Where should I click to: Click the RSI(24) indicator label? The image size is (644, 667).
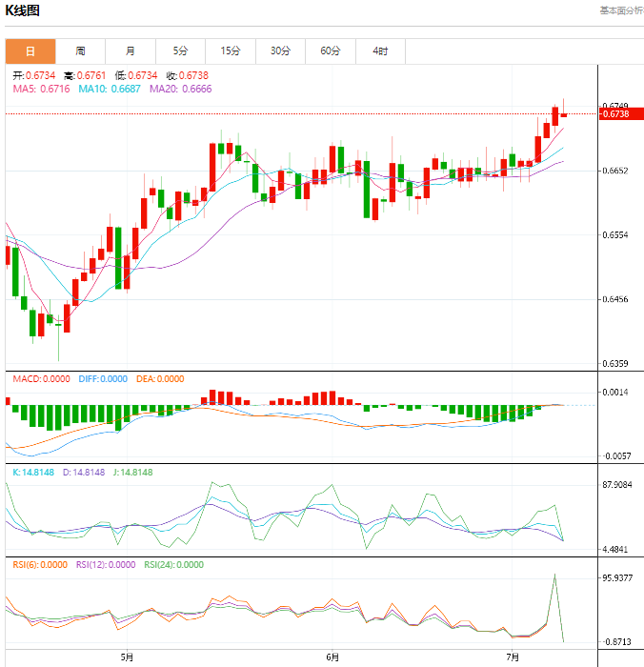[x=174, y=565]
